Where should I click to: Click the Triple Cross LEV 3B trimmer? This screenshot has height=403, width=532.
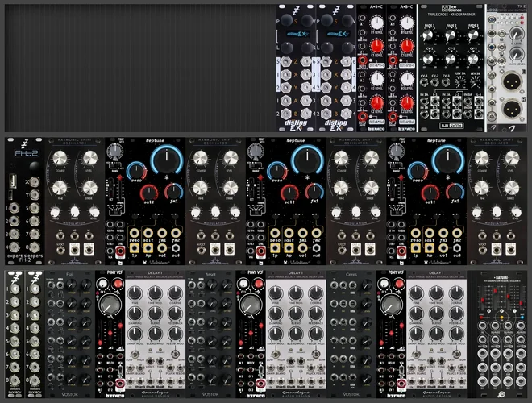(x=476, y=82)
